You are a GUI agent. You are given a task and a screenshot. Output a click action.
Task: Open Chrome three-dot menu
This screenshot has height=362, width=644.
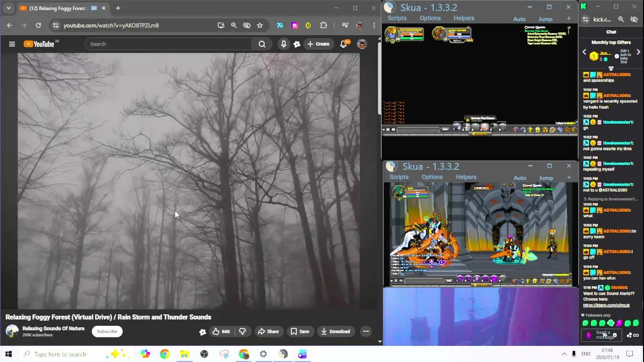pos(374,25)
